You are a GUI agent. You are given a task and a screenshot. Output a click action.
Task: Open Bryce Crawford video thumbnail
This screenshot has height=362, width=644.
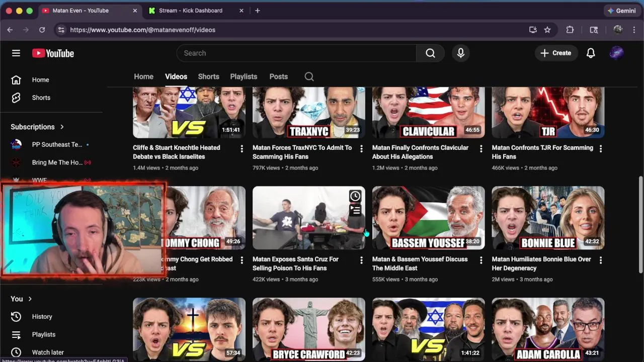309,329
